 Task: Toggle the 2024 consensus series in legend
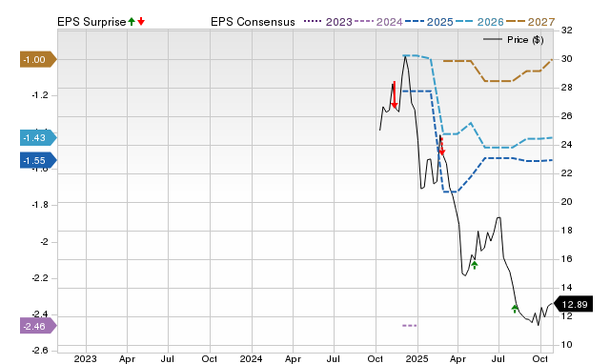pos(378,22)
